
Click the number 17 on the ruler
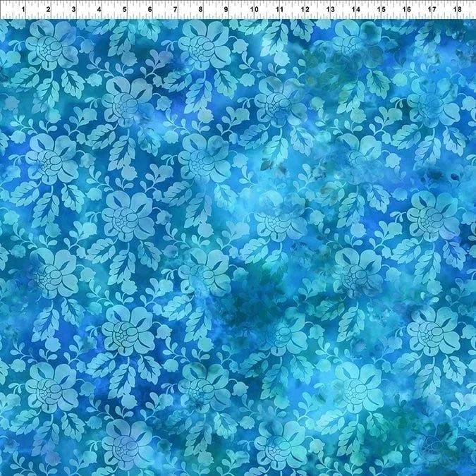tap(432, 11)
